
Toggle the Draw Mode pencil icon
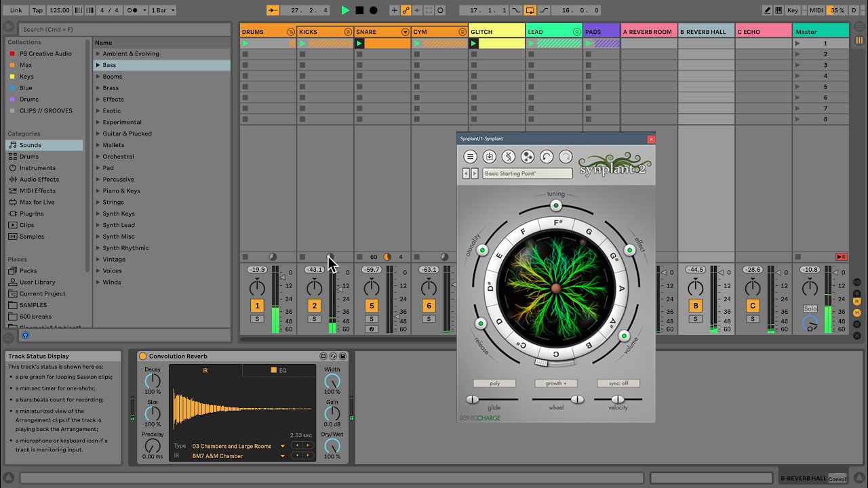767,10
